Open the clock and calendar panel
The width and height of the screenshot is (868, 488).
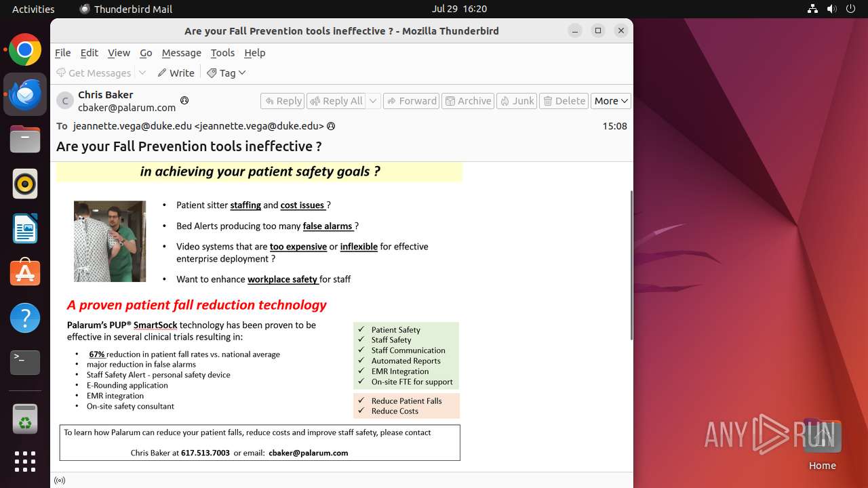click(x=459, y=9)
